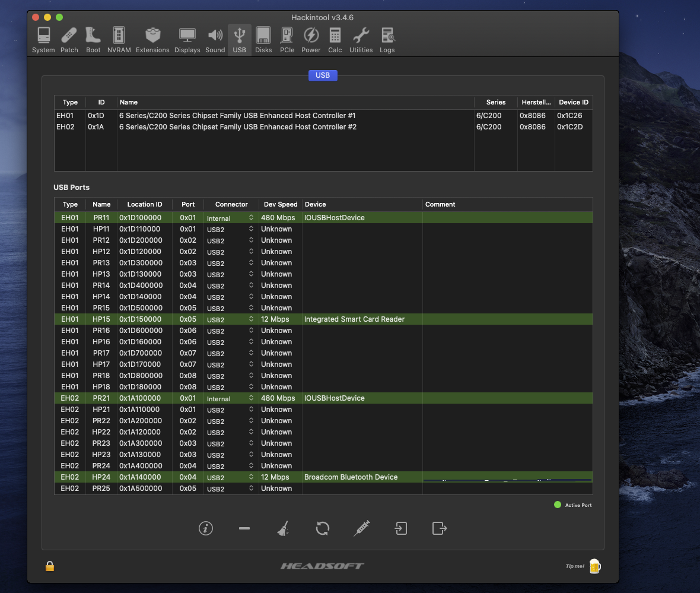700x593 pixels.
Task: Open the NVRAM section
Action: coord(119,40)
